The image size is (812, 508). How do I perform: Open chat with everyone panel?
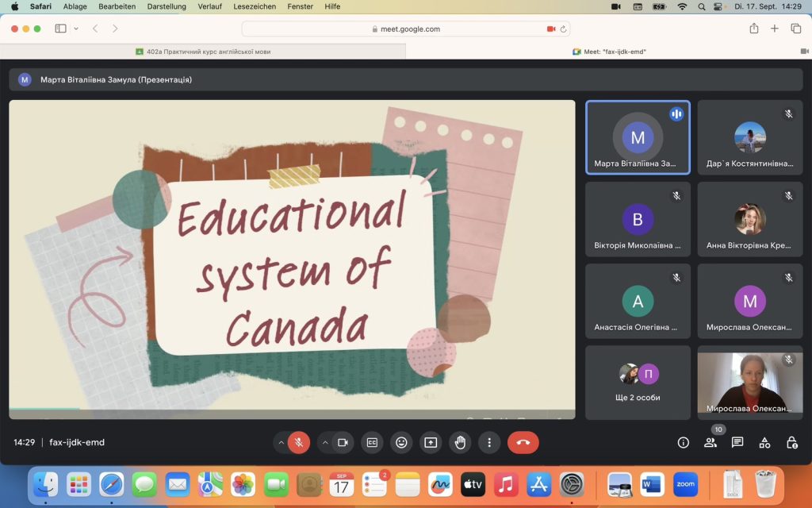coord(737,442)
